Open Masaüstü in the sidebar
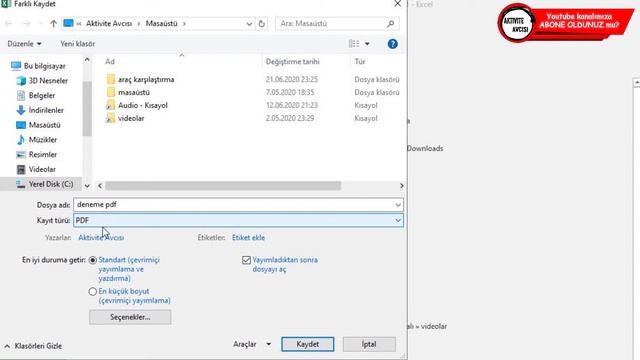Viewport: 640px width, 360px height. point(38,125)
